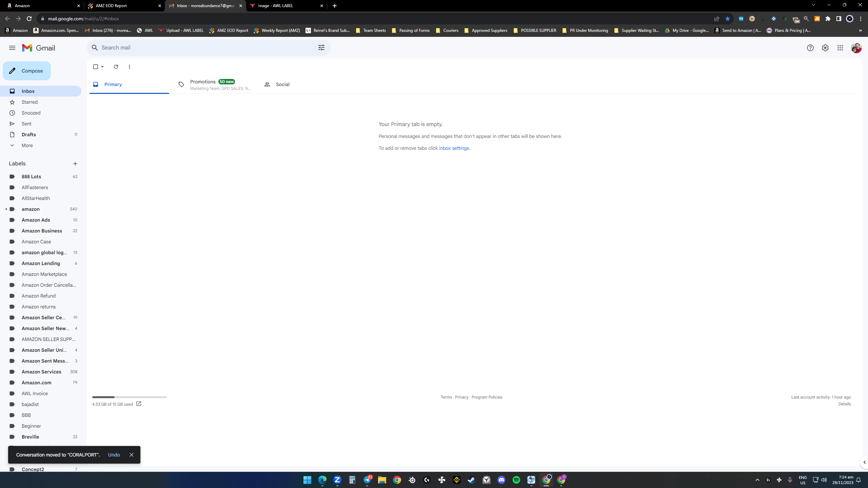Compose a new email
The image size is (868, 488).
[27, 71]
